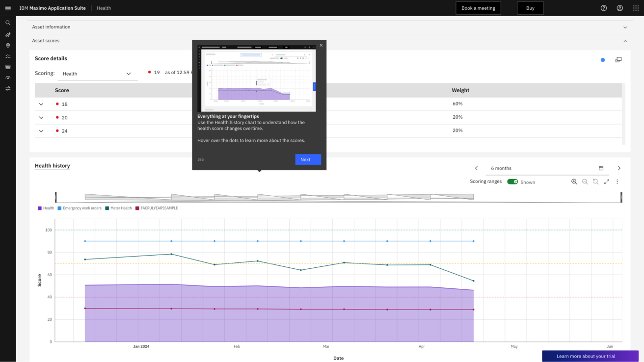Image resolution: width=644 pixels, height=362 pixels.
Task: Click Next in the tour popup
Action: pyautogui.click(x=308, y=159)
